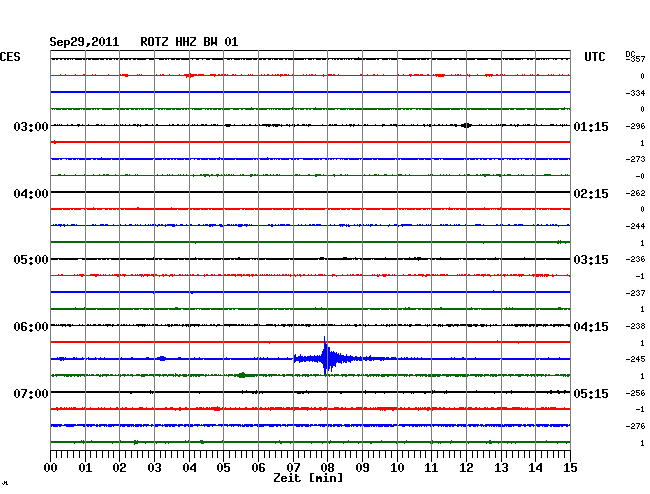650x494 pixels.
Task: Click the Zeit [min] axis title
Action: (308, 478)
